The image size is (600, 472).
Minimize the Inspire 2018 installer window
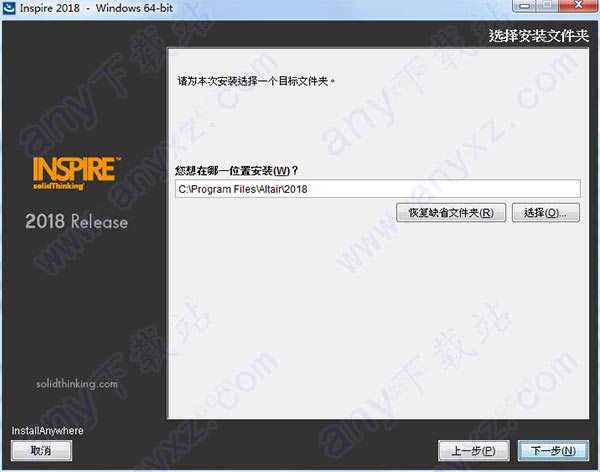[525, 6]
